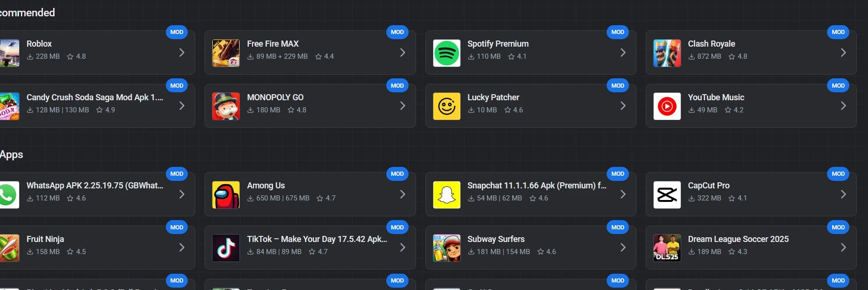
Task: Click the MOD badge on CapCut Pro card
Action: coord(838,174)
